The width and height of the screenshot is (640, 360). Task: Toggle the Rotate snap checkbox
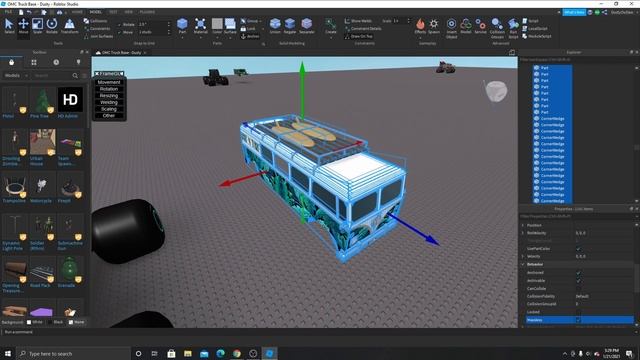[119, 24]
